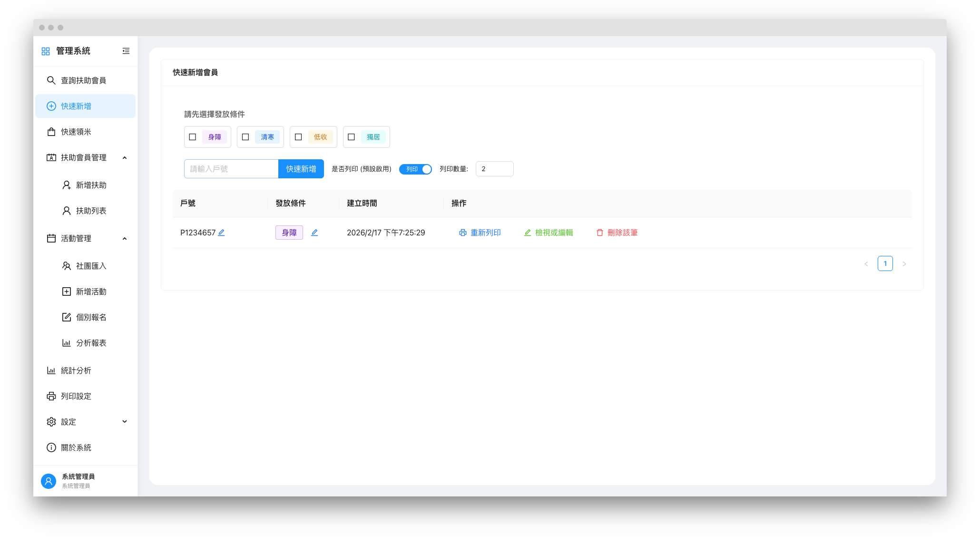
Task: Turn off the 列印 toggle switch
Action: (x=415, y=169)
